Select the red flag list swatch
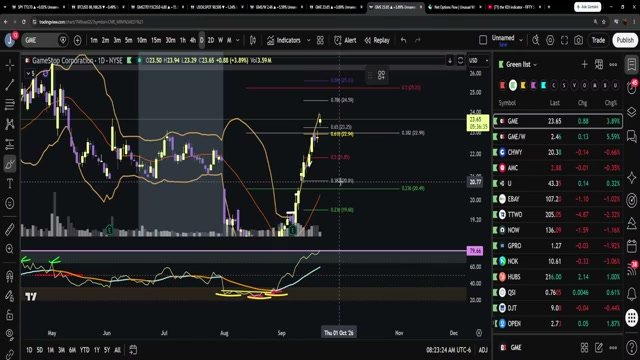The image size is (640, 360). point(502,85)
